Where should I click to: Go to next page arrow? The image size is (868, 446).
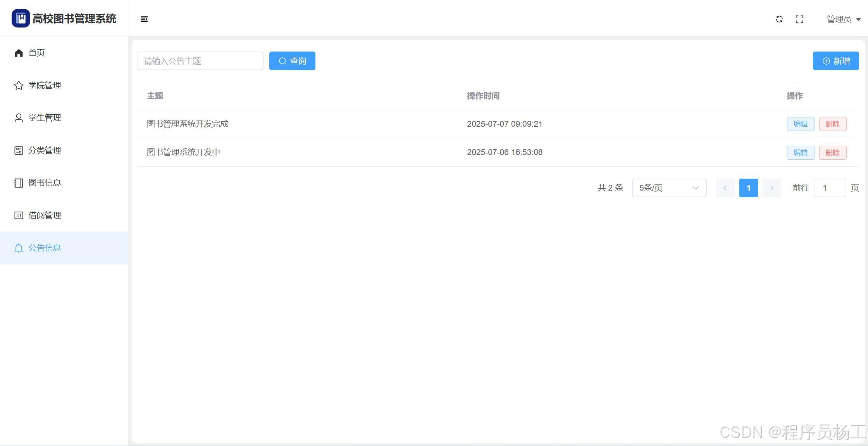coord(772,188)
